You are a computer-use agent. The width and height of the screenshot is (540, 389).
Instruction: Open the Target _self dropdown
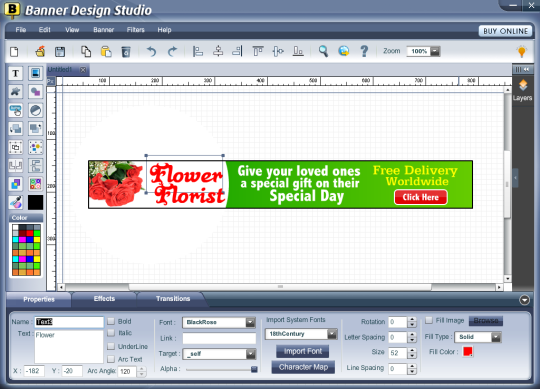tap(251, 354)
